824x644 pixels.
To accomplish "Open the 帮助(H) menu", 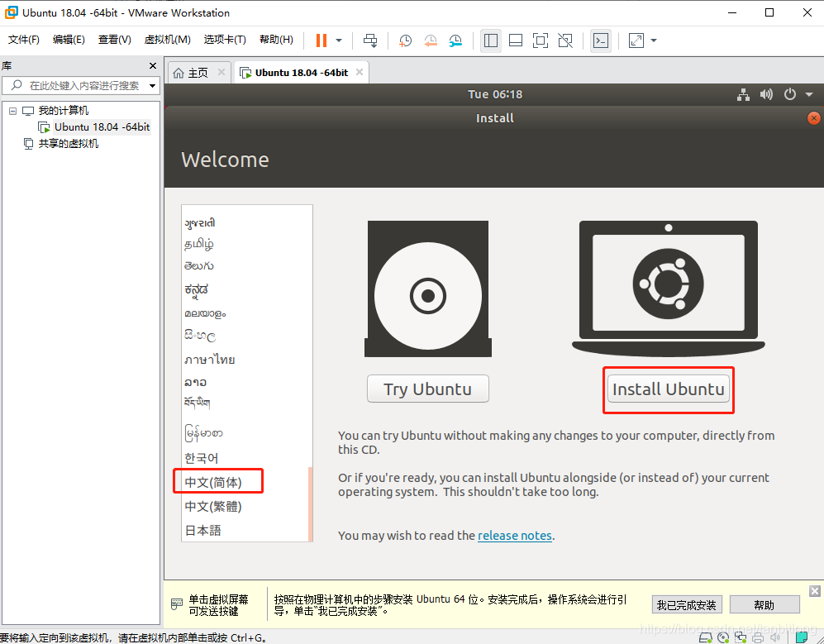I will point(276,40).
